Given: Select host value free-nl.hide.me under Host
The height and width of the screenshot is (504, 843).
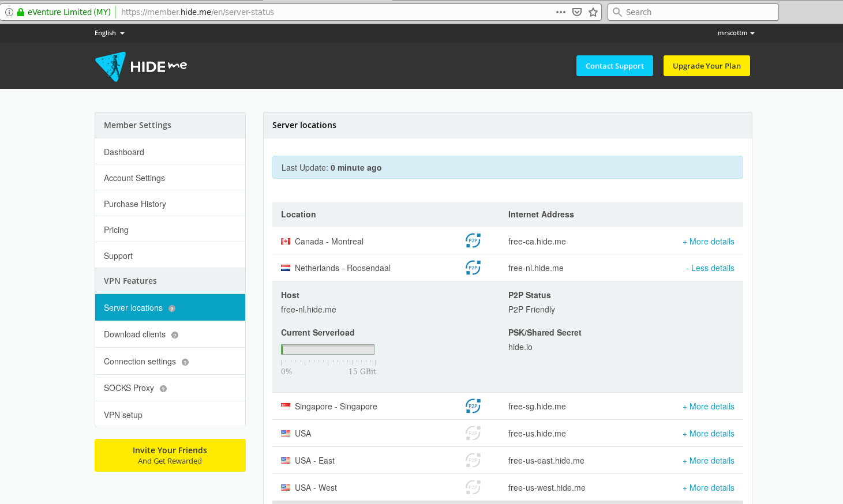Looking at the screenshot, I should (308, 310).
